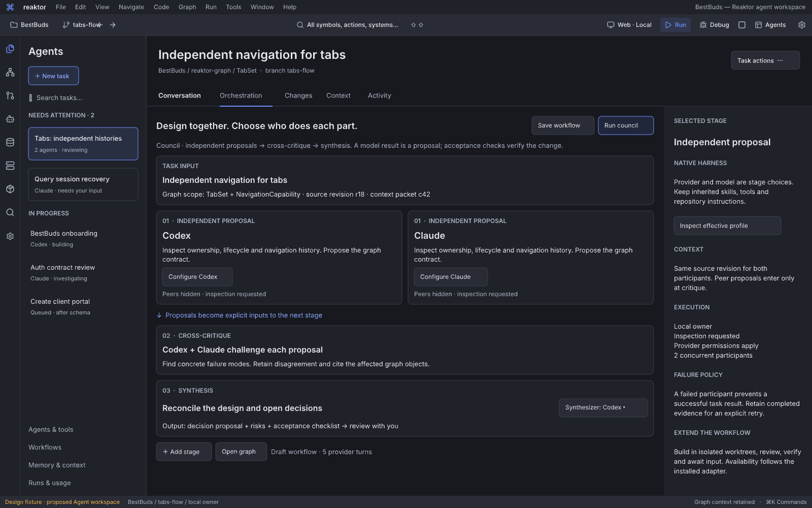Screen dimensions: 812x508
Task: Click the Open graph button
Action: pos(241,452)
